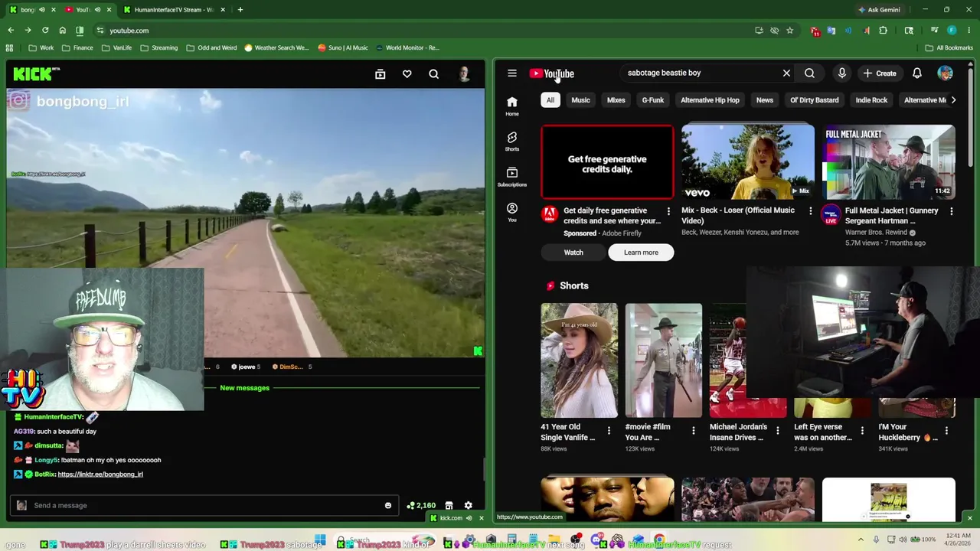Open options for Adobe Firefly sponsored ad
The height and width of the screenshot is (551, 980).
(x=668, y=211)
